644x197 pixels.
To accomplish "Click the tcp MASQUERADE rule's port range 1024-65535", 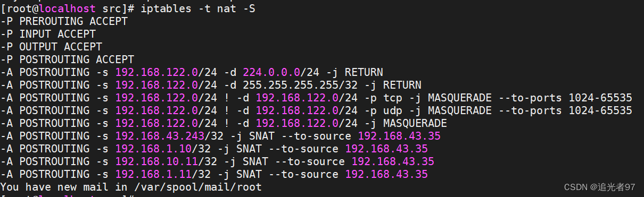I will pyautogui.click(x=600, y=98).
